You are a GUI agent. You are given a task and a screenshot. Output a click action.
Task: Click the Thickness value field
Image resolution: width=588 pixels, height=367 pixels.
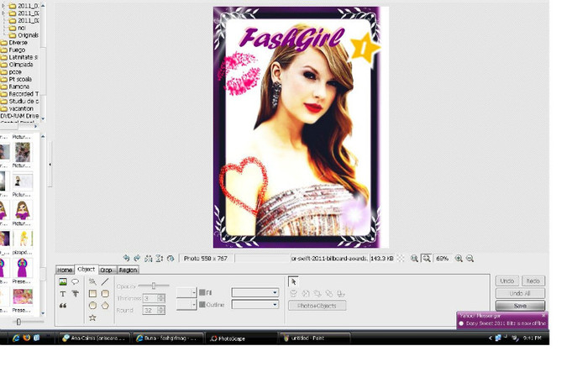point(150,298)
